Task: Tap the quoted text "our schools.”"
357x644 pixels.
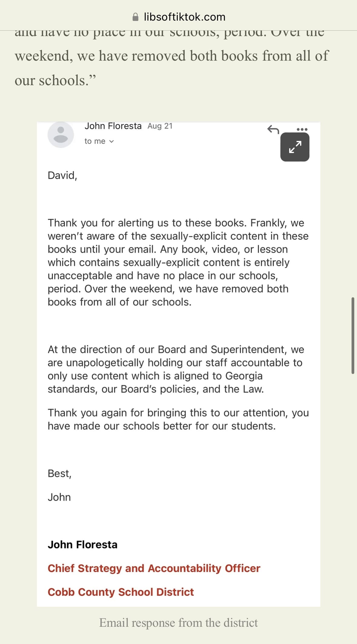Action: (x=55, y=80)
